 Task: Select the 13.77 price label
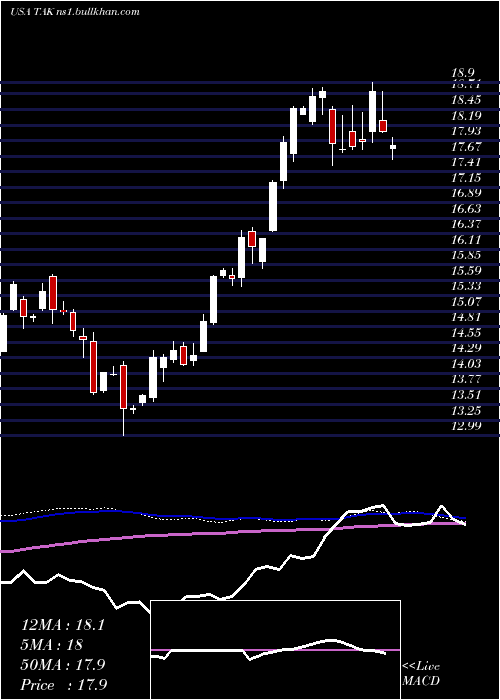tap(466, 379)
